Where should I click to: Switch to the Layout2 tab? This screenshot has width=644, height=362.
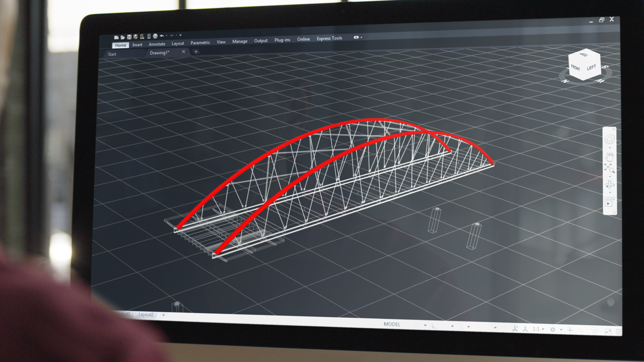(146, 314)
